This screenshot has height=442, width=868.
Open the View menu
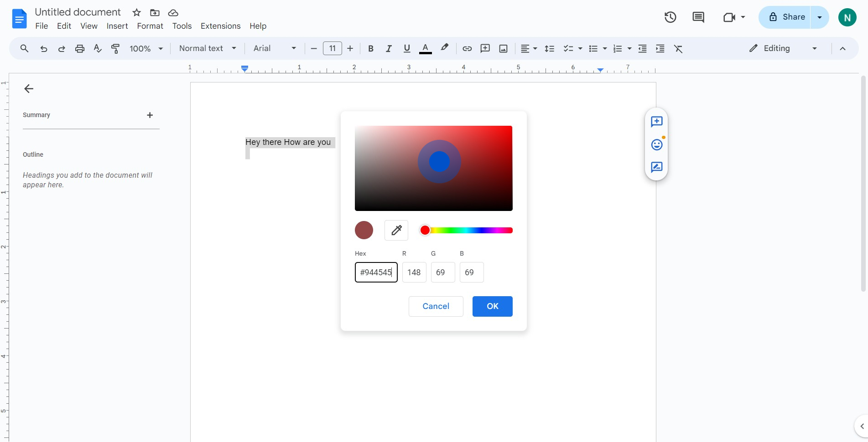click(89, 26)
